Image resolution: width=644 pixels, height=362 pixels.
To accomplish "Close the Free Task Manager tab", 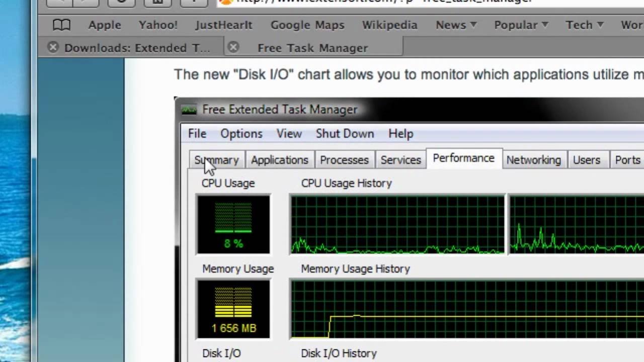I will (x=233, y=48).
